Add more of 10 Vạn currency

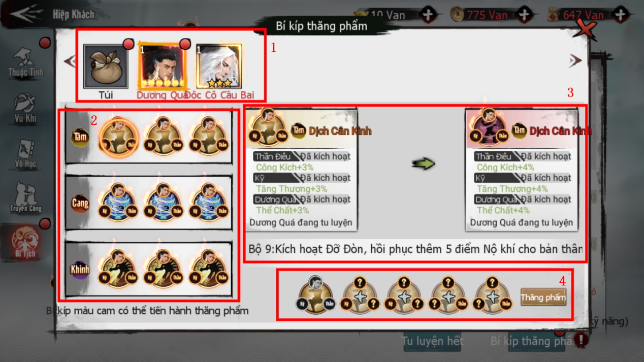(x=428, y=15)
